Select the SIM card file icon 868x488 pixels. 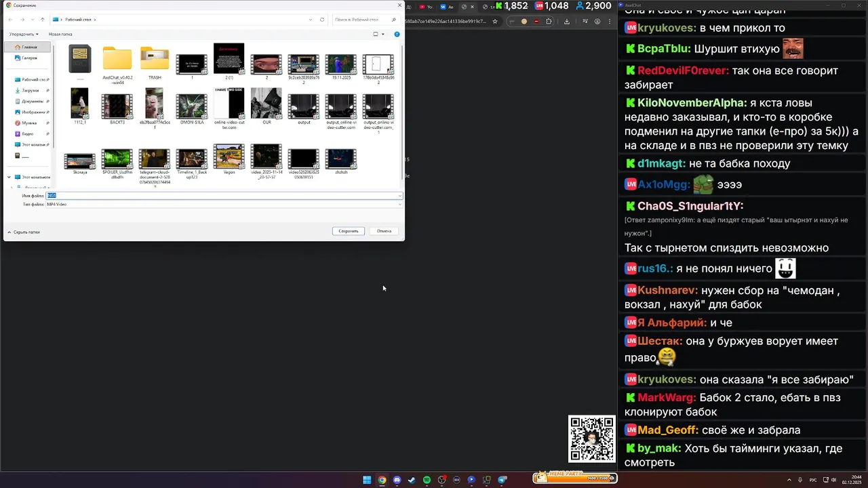[80, 60]
